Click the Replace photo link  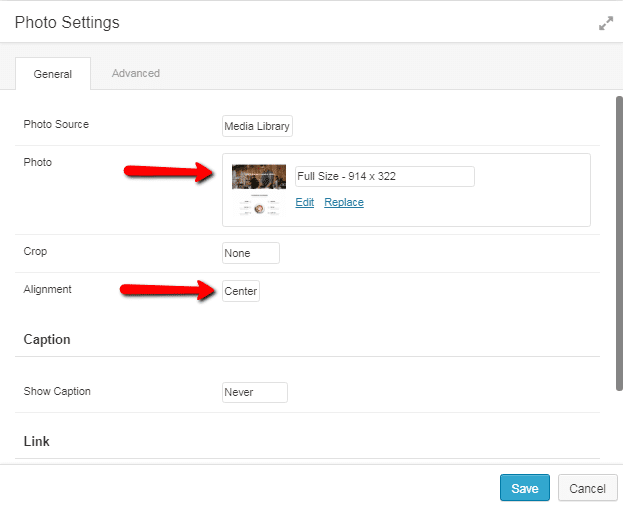click(x=344, y=202)
